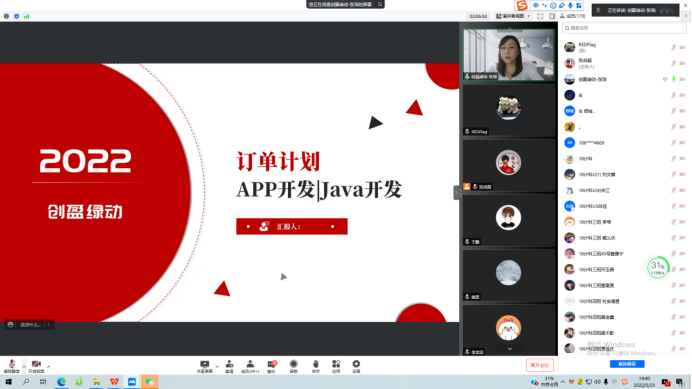The width and height of the screenshot is (692, 389).
Task: Show the meeting info icon
Action: click(x=6, y=16)
